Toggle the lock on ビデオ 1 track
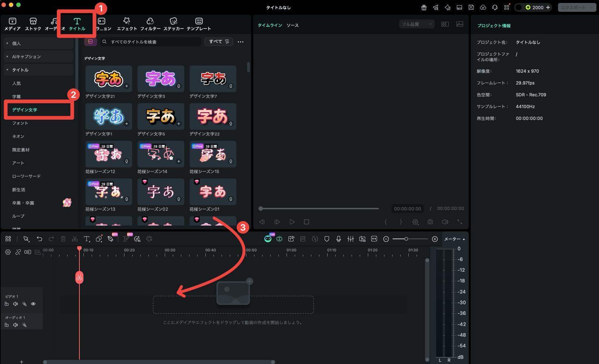599x364 pixels. (x=7, y=304)
